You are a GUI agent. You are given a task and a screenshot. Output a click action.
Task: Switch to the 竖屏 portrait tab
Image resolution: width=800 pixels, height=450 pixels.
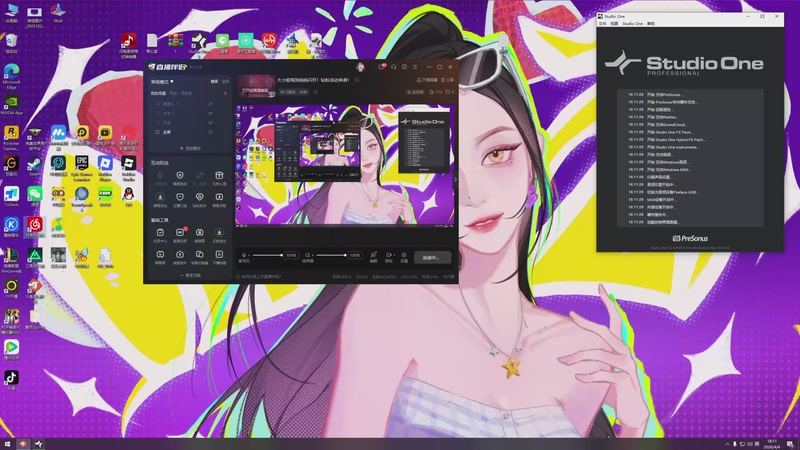(x=225, y=82)
